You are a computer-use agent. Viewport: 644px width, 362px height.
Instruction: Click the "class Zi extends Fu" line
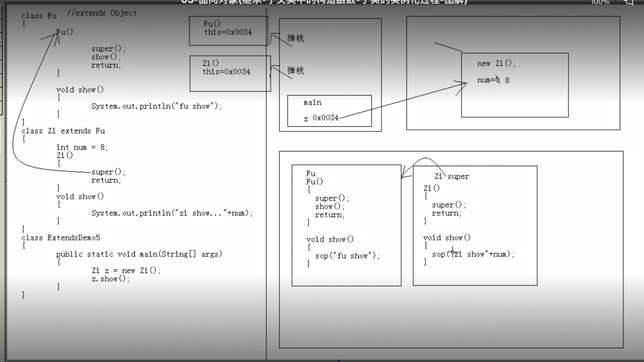point(63,131)
